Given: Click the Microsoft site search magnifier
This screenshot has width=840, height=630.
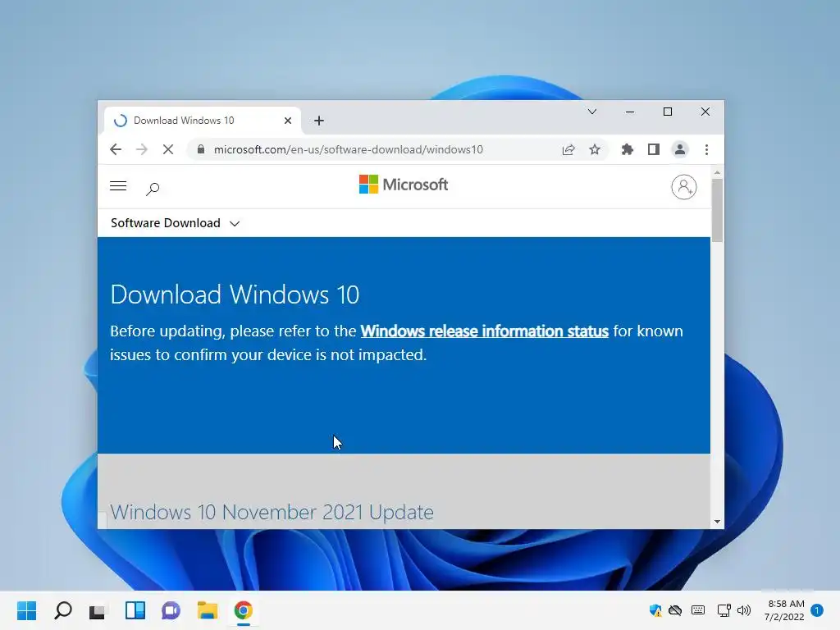Looking at the screenshot, I should (153, 189).
